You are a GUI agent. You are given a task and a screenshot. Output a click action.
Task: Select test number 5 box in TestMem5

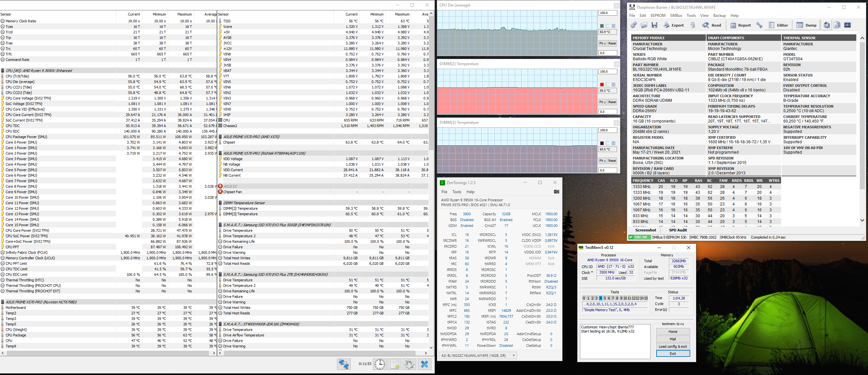tap(605, 298)
